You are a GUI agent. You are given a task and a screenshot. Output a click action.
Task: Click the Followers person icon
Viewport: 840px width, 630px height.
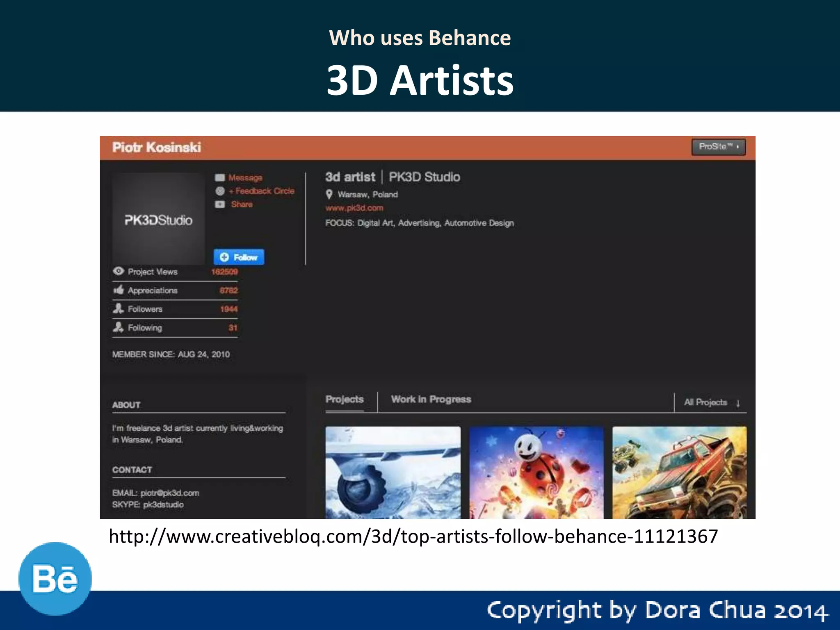[118, 308]
